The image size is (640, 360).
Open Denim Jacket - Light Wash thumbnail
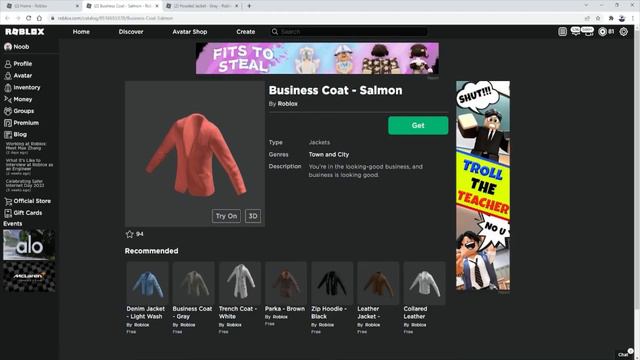pos(147,284)
